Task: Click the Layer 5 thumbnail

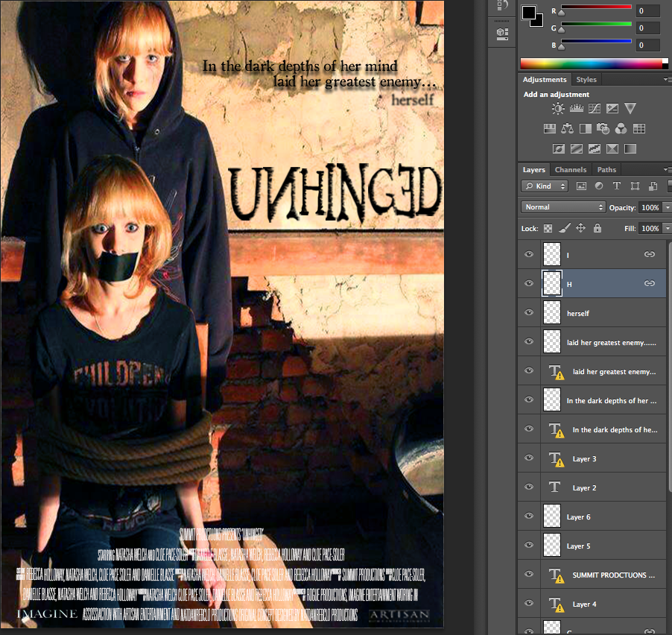Action: [552, 546]
